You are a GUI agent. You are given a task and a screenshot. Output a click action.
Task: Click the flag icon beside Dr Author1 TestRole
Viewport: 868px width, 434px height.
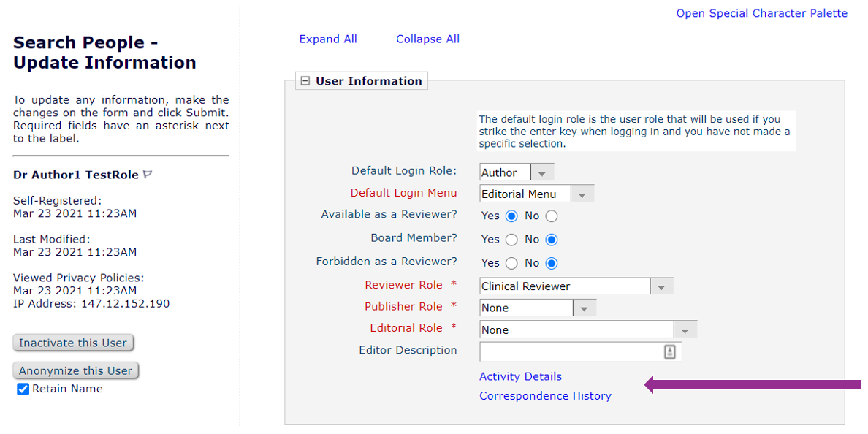click(148, 175)
